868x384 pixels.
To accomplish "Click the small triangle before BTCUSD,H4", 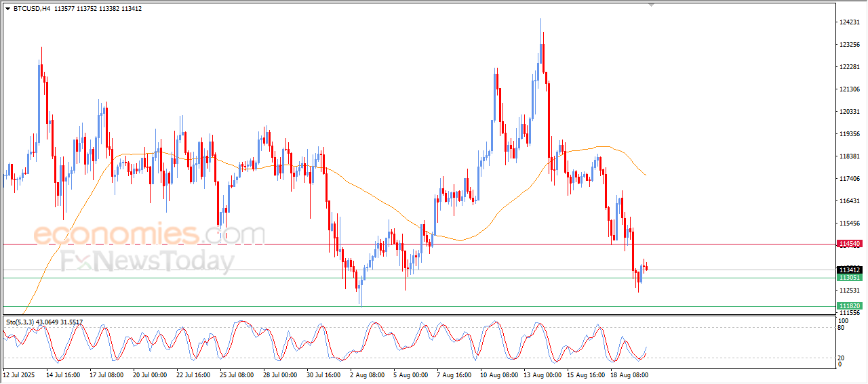I will click(x=7, y=9).
